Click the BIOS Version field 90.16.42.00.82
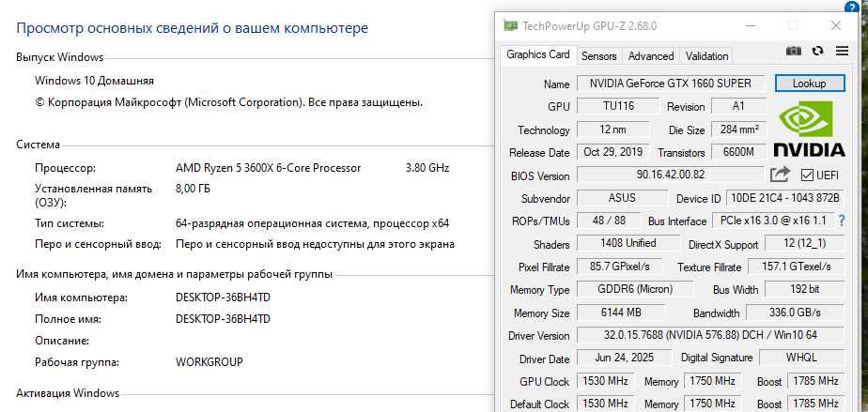Screen dimensions: 868x412 671,175
